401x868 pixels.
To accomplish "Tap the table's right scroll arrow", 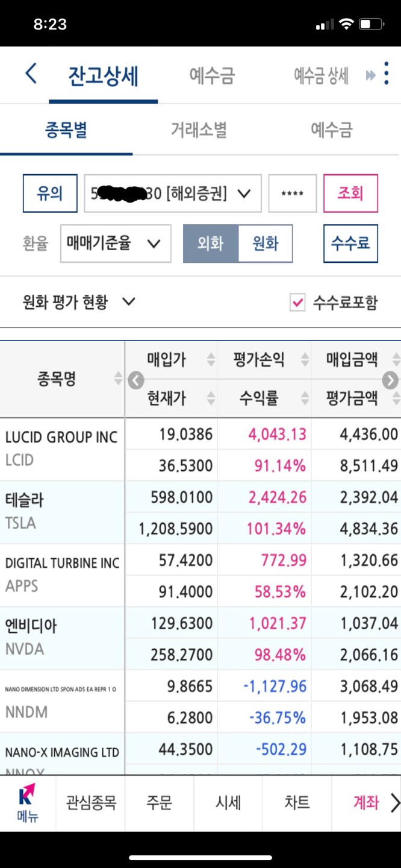I will pyautogui.click(x=391, y=380).
